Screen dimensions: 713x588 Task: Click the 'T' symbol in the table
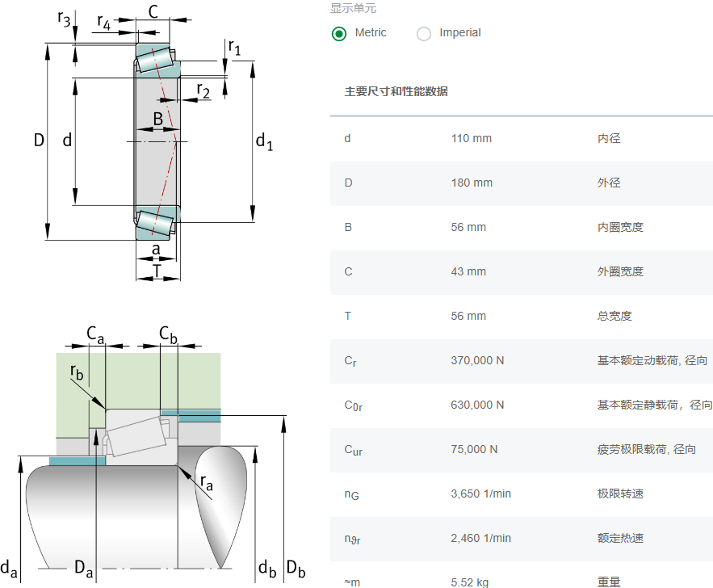tap(348, 316)
